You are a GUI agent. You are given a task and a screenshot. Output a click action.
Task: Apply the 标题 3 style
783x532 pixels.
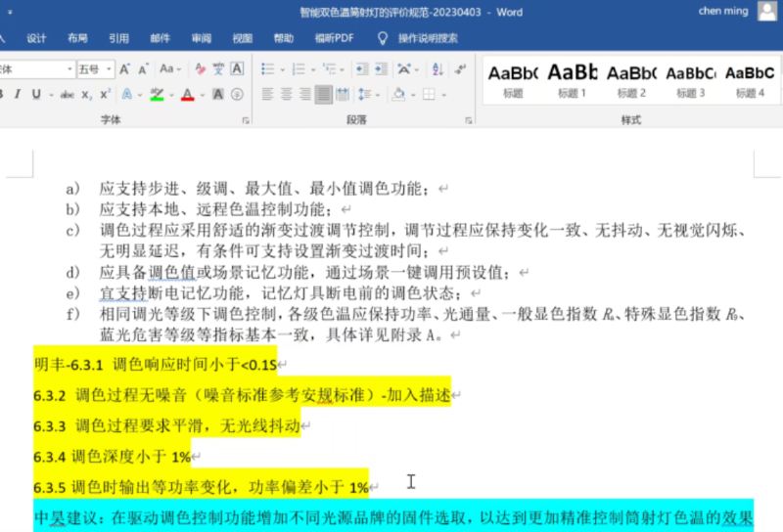(690, 78)
